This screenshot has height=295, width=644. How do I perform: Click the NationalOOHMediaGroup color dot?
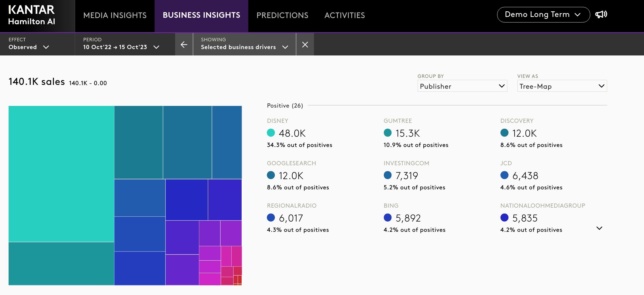coord(504,218)
